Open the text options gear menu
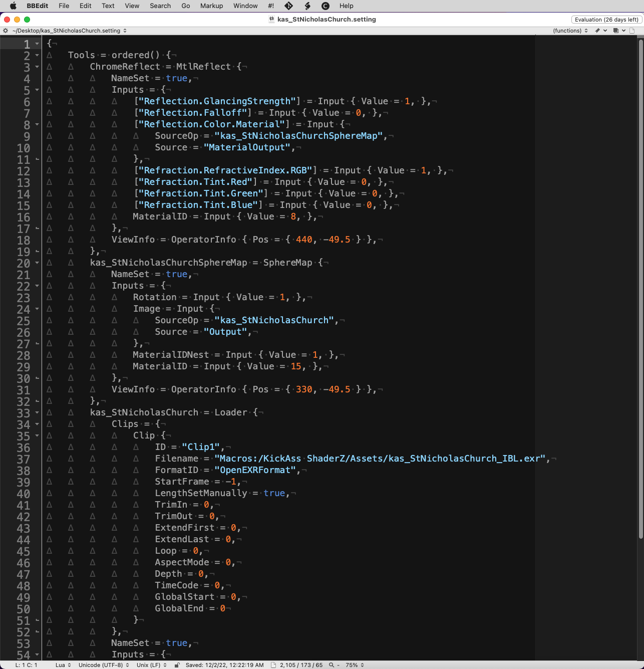644x669 pixels. [x=6, y=31]
